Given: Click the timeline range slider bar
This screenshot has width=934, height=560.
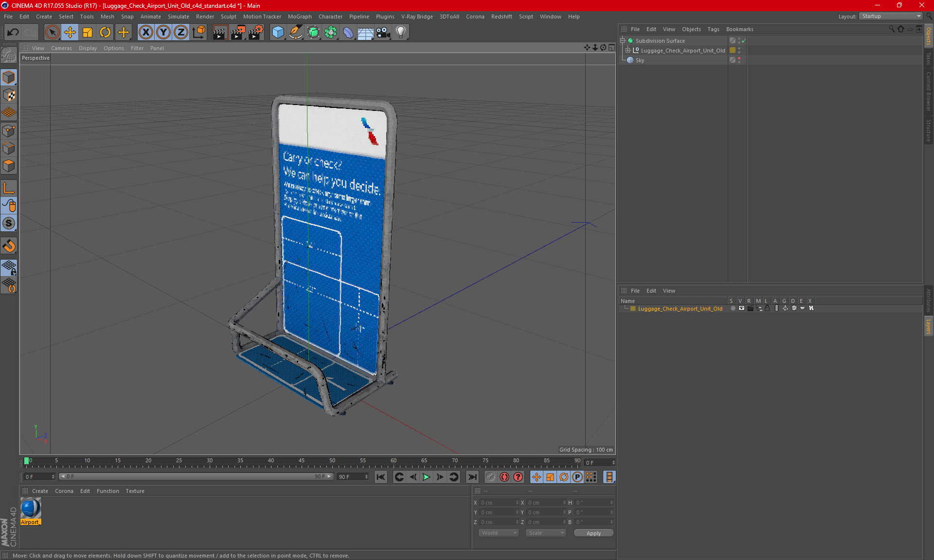Looking at the screenshot, I should click(196, 476).
